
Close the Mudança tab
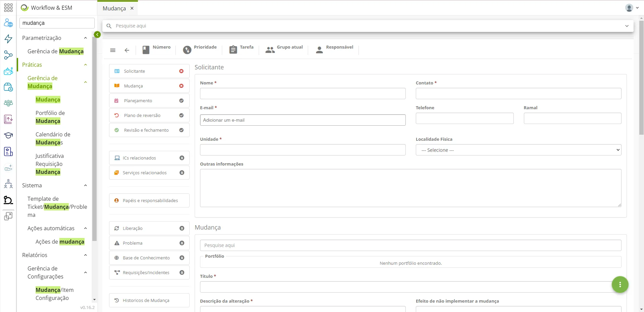point(132,8)
